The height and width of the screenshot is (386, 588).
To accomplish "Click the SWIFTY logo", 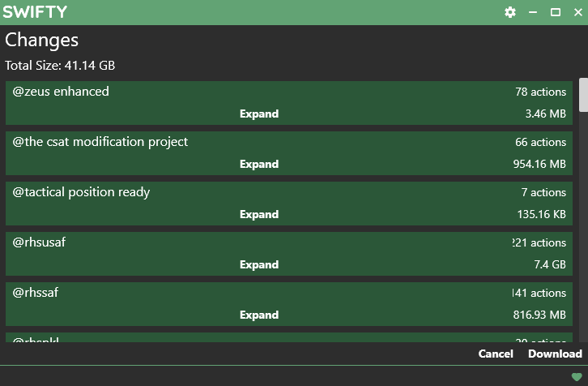I will 35,12.
